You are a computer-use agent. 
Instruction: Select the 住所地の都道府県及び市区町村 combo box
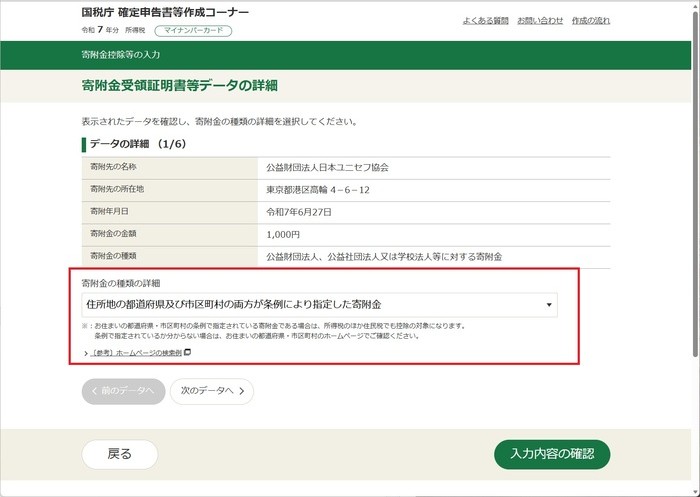tap(319, 304)
